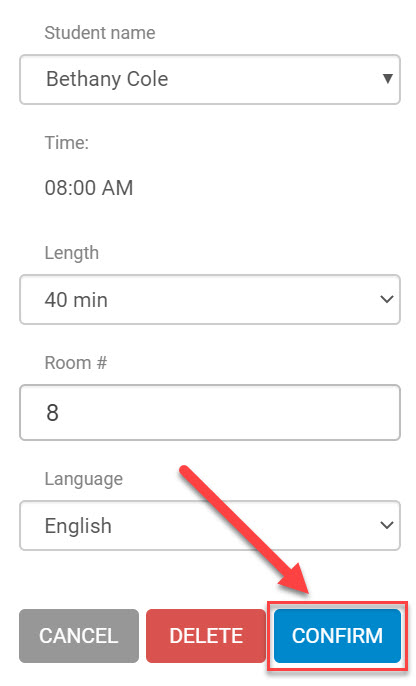Click the Room # label

(x=76, y=363)
